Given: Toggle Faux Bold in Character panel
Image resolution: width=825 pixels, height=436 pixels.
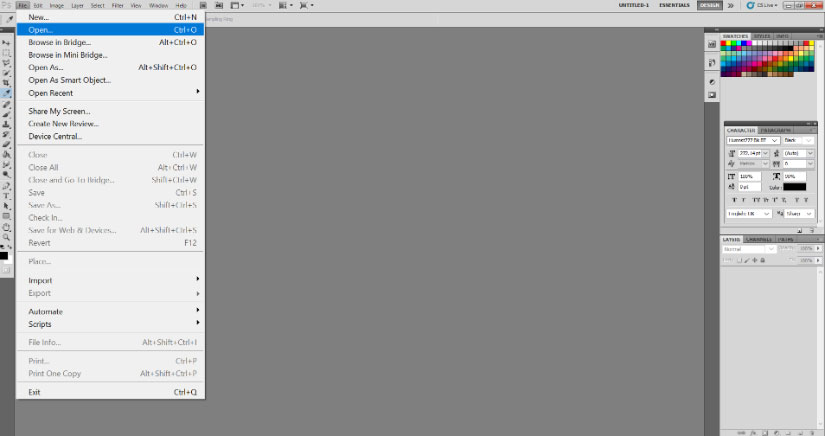Looking at the screenshot, I should pos(734,200).
